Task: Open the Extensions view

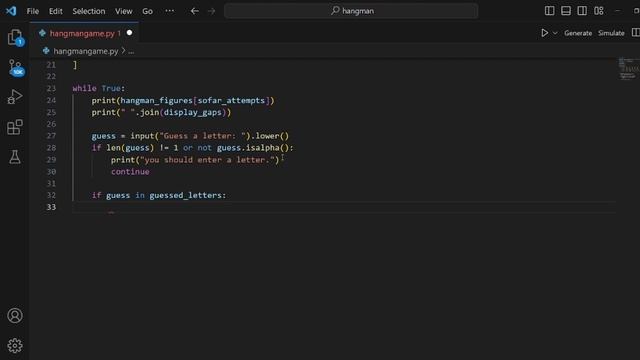Action: 15,127
